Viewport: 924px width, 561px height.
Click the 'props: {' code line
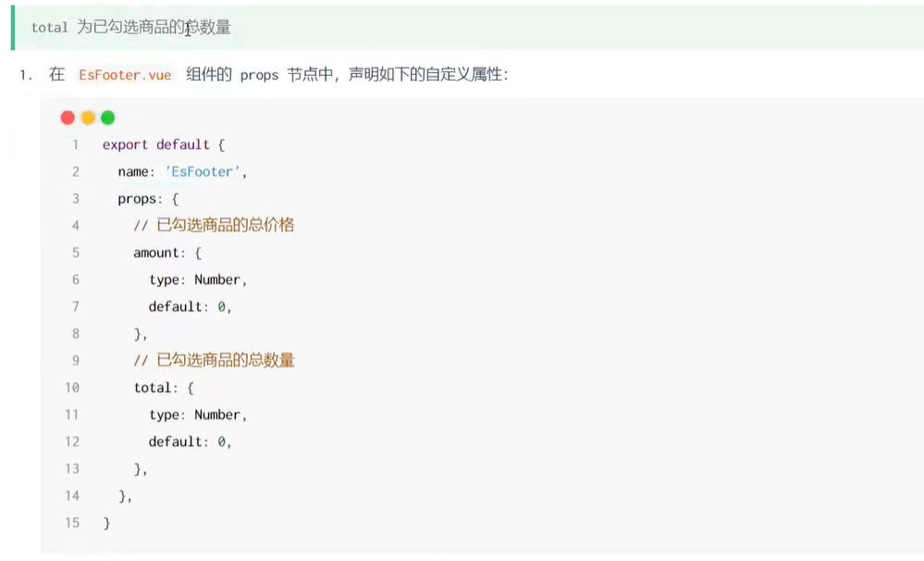point(148,199)
